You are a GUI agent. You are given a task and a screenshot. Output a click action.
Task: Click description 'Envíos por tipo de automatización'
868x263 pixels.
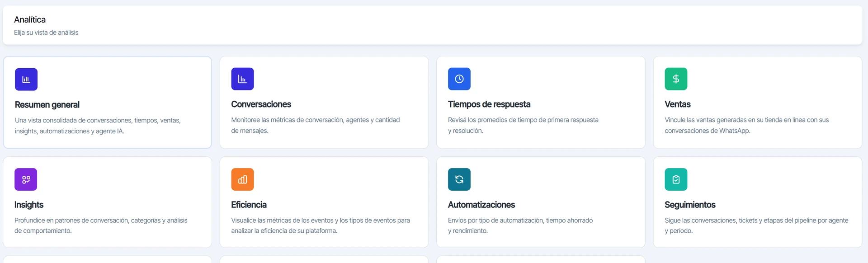tap(520, 225)
